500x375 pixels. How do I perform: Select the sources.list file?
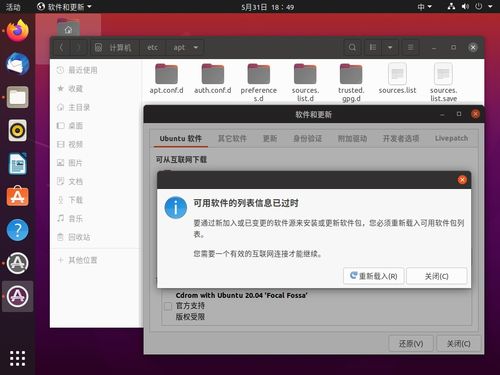(397, 79)
